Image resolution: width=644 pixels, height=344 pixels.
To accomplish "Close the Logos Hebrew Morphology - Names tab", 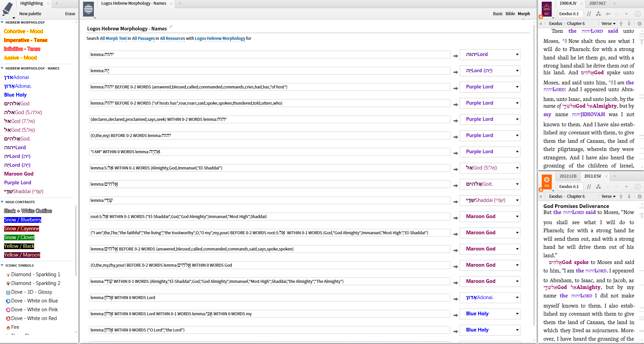I will (x=171, y=3).
